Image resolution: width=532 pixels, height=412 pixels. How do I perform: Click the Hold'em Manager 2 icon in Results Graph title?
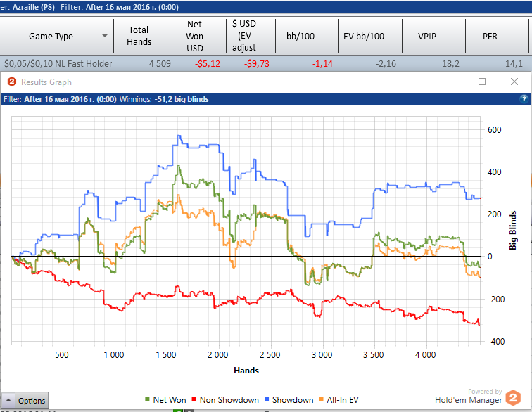point(12,82)
